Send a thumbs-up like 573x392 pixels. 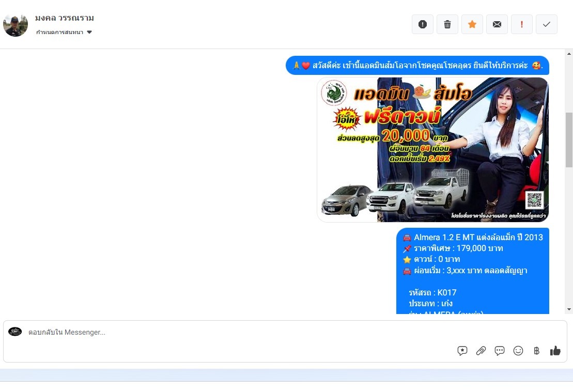tap(555, 351)
